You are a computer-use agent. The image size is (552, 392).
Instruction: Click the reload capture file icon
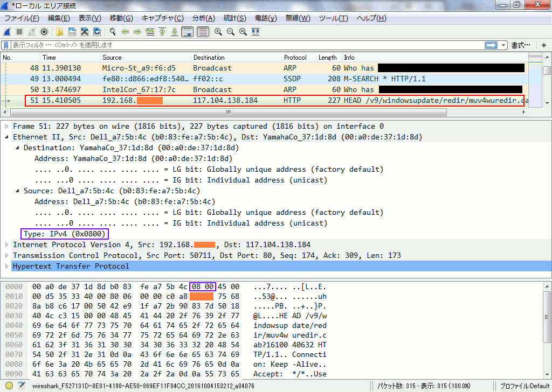97,32
